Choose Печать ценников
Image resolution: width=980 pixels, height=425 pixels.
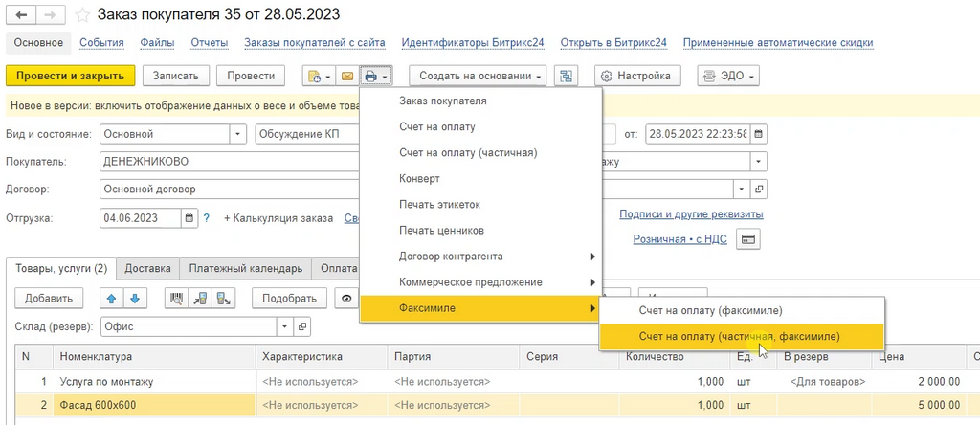click(480, 231)
